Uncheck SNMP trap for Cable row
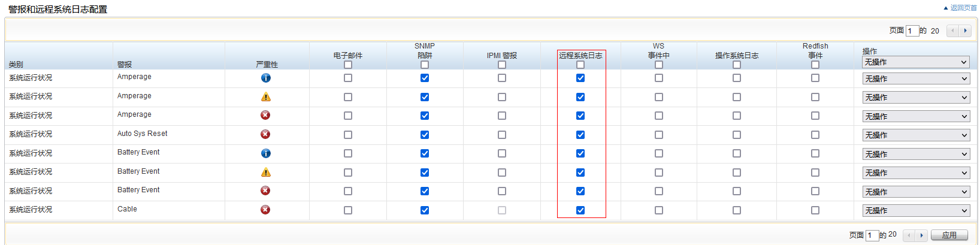This screenshot has height=245, width=980. (425, 210)
